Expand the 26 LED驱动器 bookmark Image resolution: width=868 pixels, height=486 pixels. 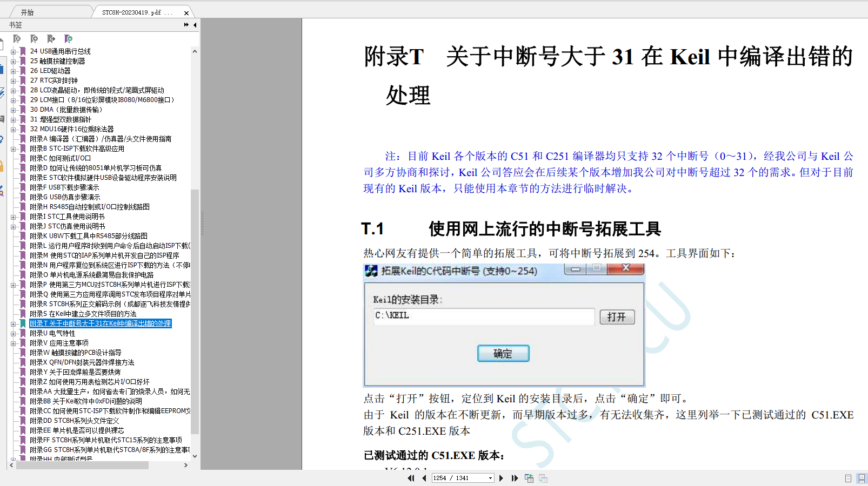pyautogui.click(x=13, y=71)
